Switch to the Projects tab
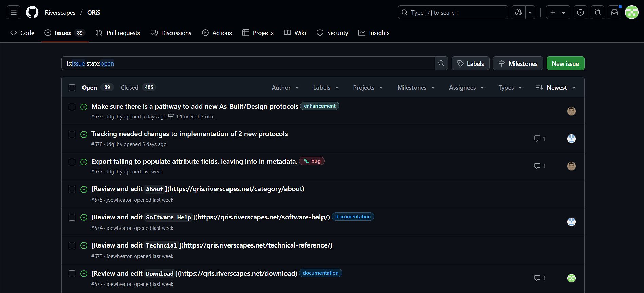This screenshot has height=293, width=644. pyautogui.click(x=258, y=33)
